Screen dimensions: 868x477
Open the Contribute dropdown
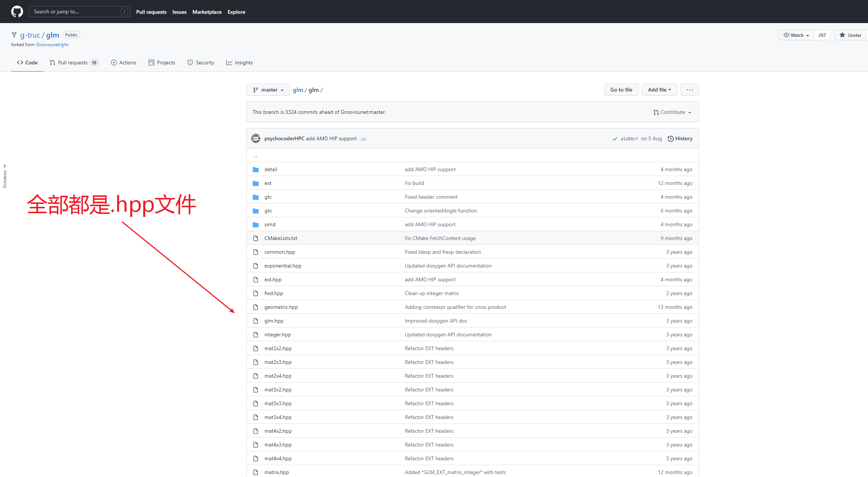point(672,112)
